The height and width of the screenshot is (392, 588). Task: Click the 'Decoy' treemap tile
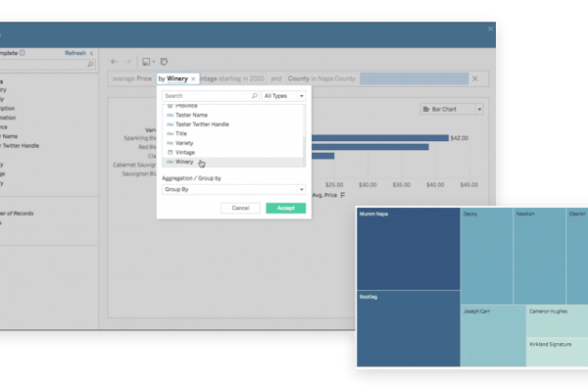tap(486, 256)
